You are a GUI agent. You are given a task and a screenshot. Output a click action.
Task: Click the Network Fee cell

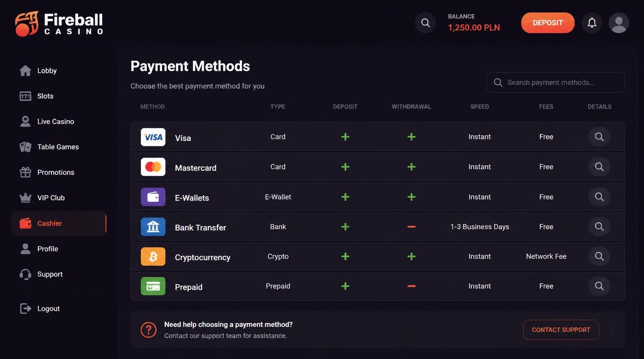[x=546, y=257]
